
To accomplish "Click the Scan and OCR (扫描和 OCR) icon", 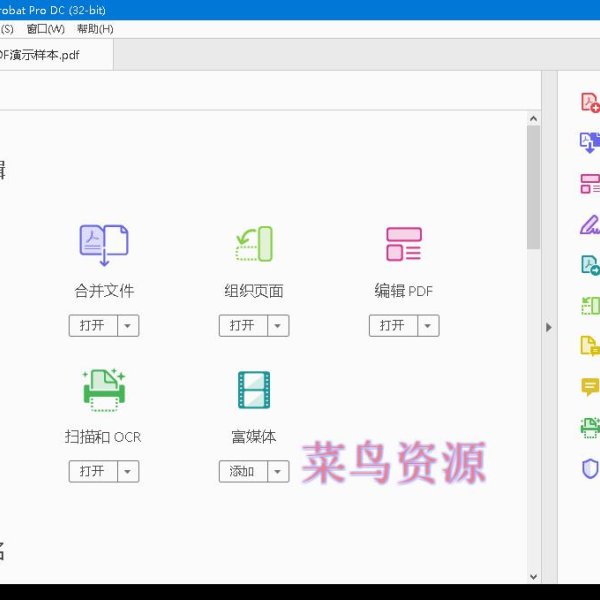I will click(104, 390).
